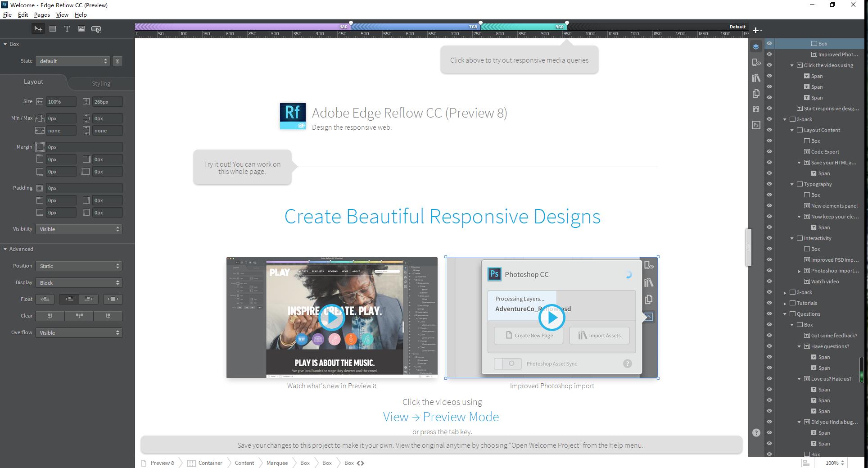Screen dimensions: 868x468
Task: Select the 480 breakpoint marker
Action: tap(351, 23)
